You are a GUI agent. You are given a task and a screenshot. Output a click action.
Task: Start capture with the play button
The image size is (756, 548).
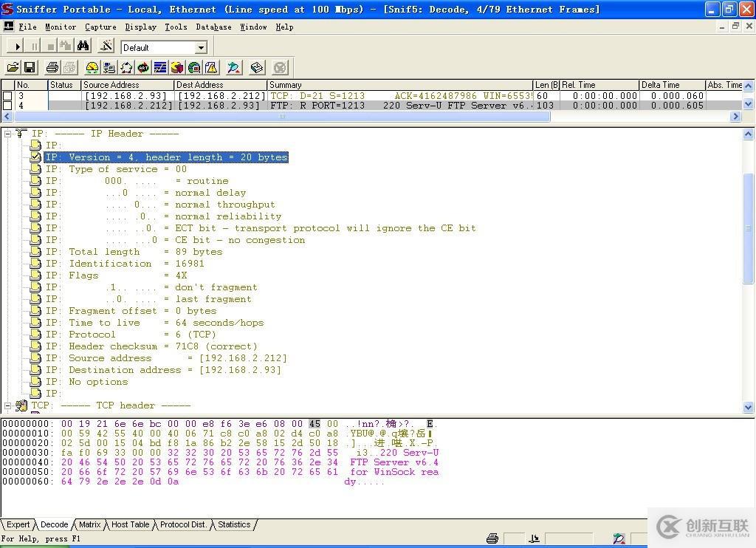pos(18,47)
